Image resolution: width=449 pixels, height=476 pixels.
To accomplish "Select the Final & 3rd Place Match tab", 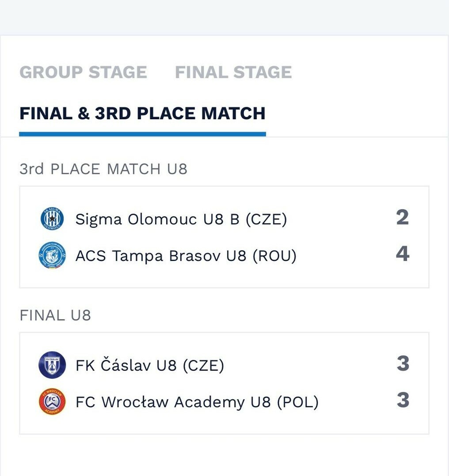I will click(x=142, y=113).
